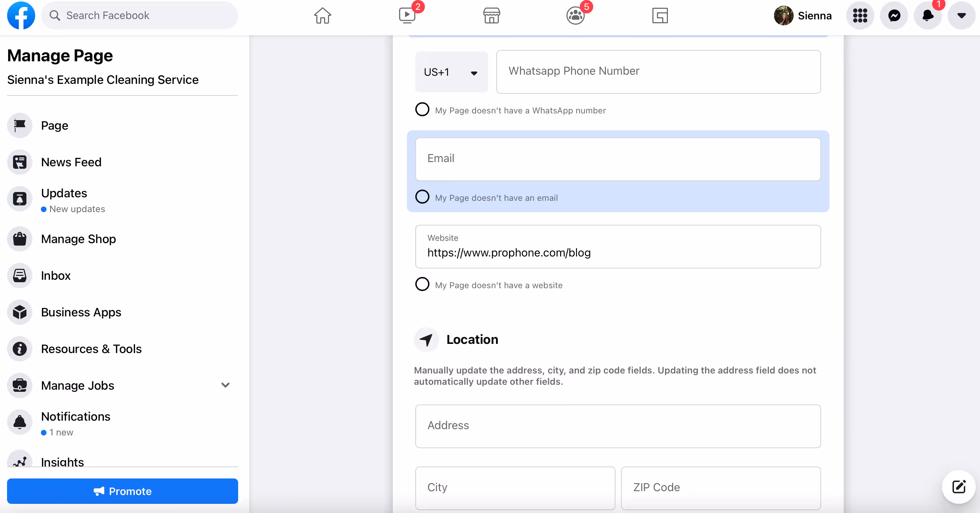Open Manage Shop in sidebar
Viewport: 980px width, 513px height.
click(78, 239)
